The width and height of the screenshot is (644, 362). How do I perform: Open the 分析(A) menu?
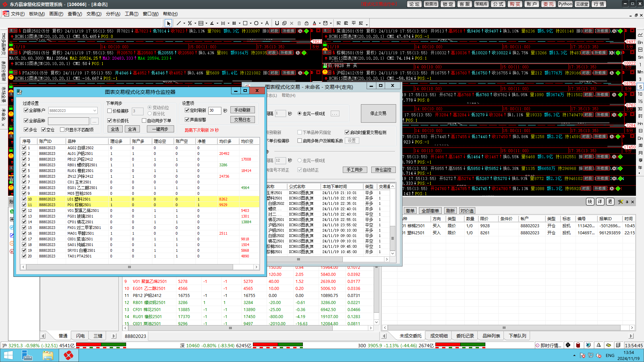(x=113, y=14)
